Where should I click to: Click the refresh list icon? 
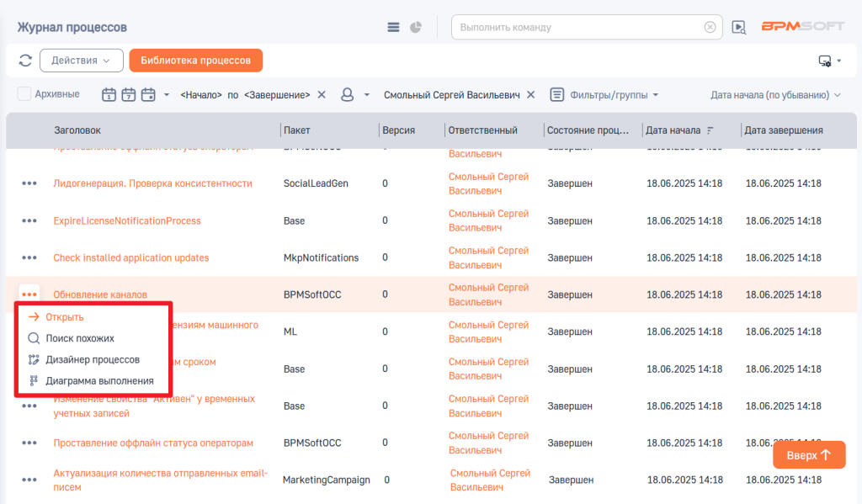pos(25,61)
